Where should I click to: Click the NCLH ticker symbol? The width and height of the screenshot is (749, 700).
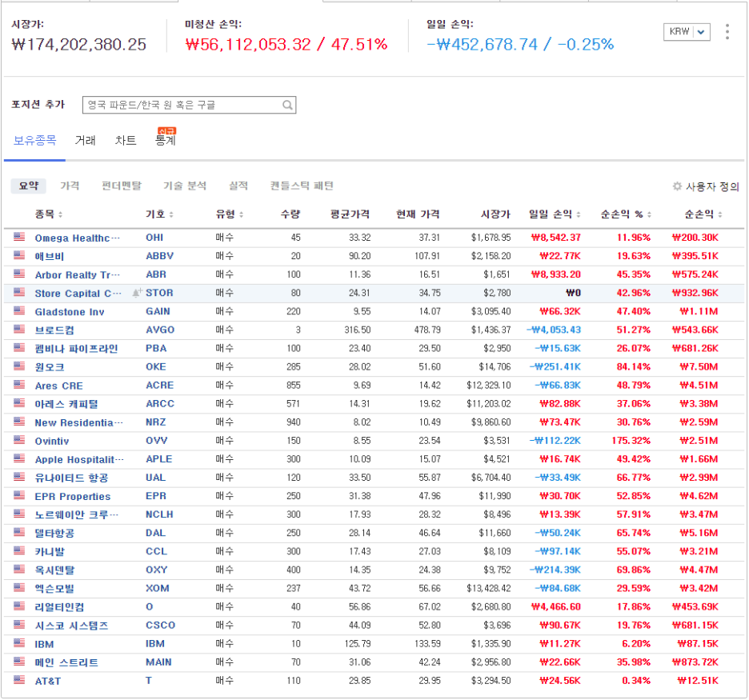159,514
